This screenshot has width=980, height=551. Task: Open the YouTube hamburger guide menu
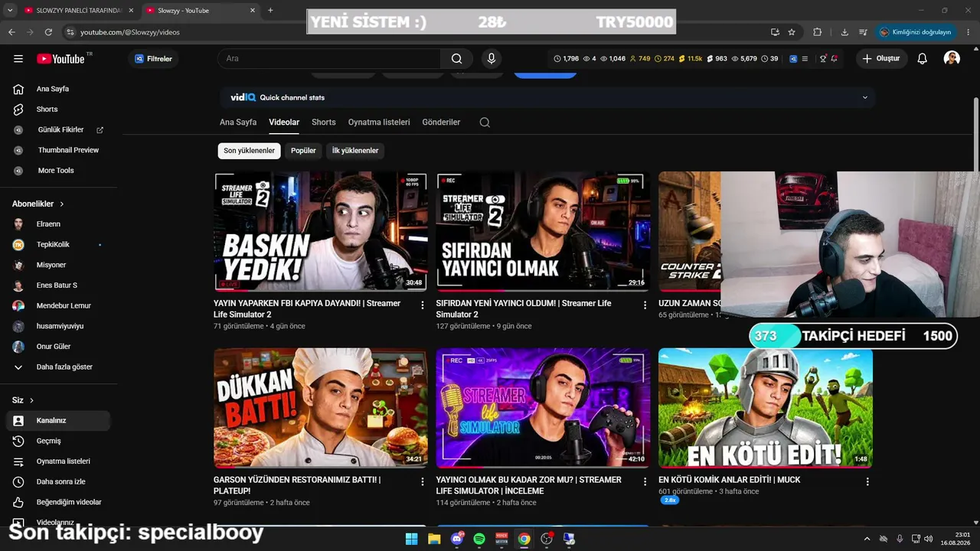18,59
